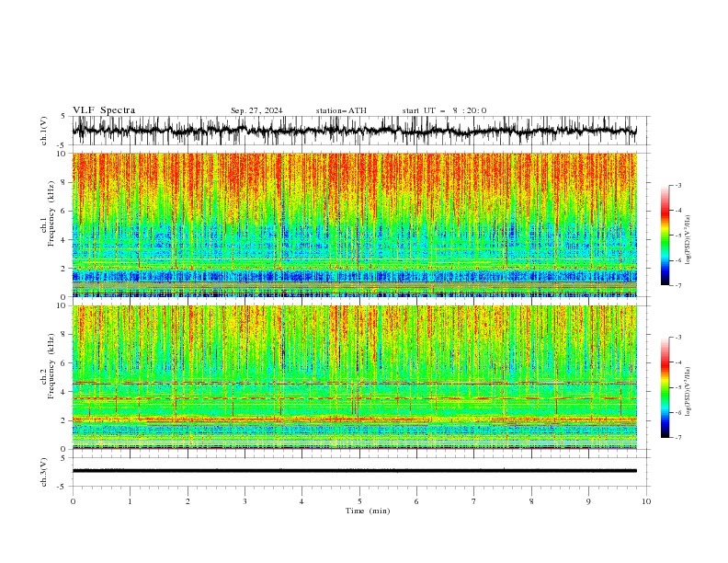Click the ch.2 "Frequency (kHz)" axis label
This screenshot has width=728, height=563.
click(x=51, y=365)
